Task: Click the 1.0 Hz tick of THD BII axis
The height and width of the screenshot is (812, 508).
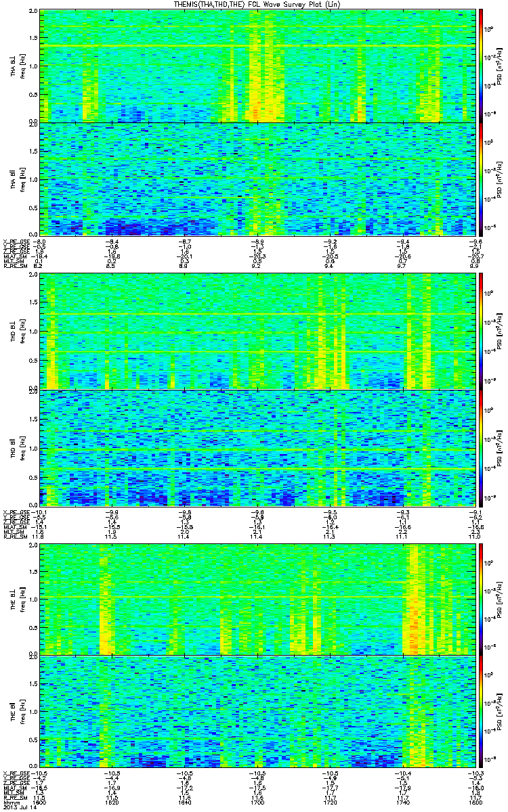Action: pos(33,447)
